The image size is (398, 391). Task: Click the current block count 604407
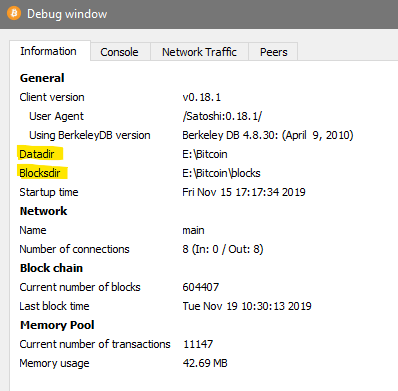coord(201,287)
